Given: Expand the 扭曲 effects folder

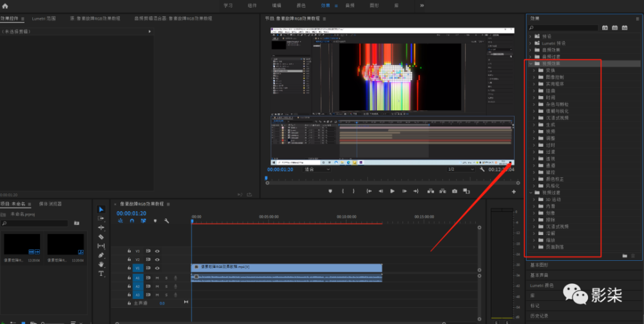Looking at the screenshot, I should (x=534, y=91).
